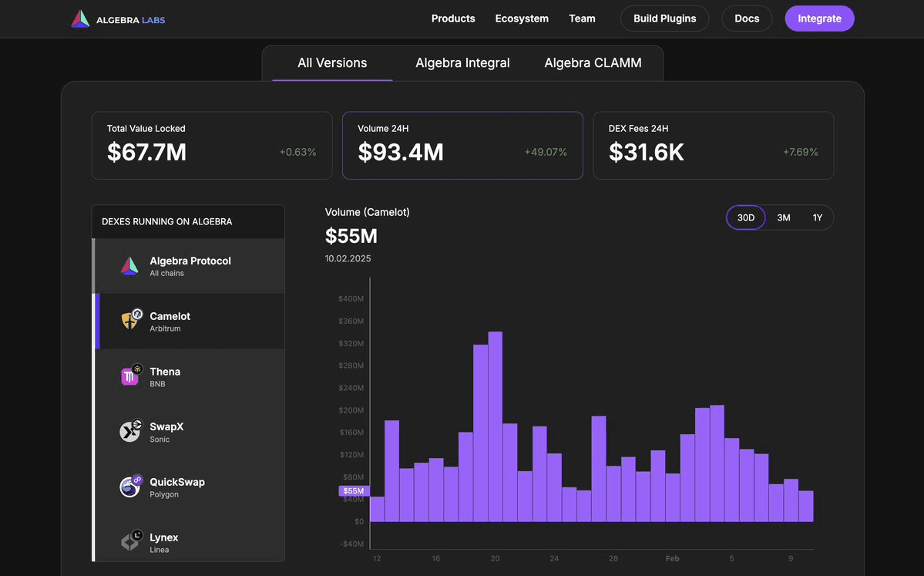This screenshot has width=924, height=576.
Task: Open the Ecosystem menu
Action: 521,18
